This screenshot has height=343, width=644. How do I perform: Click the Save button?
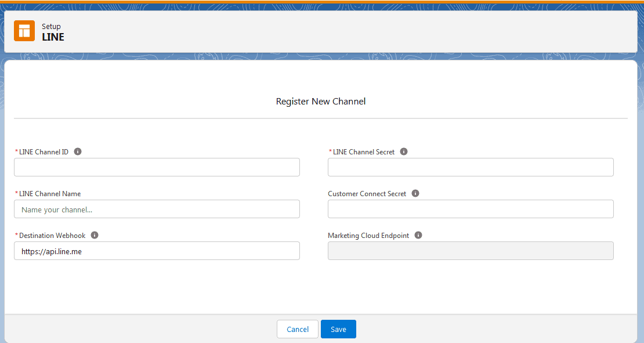(338, 328)
